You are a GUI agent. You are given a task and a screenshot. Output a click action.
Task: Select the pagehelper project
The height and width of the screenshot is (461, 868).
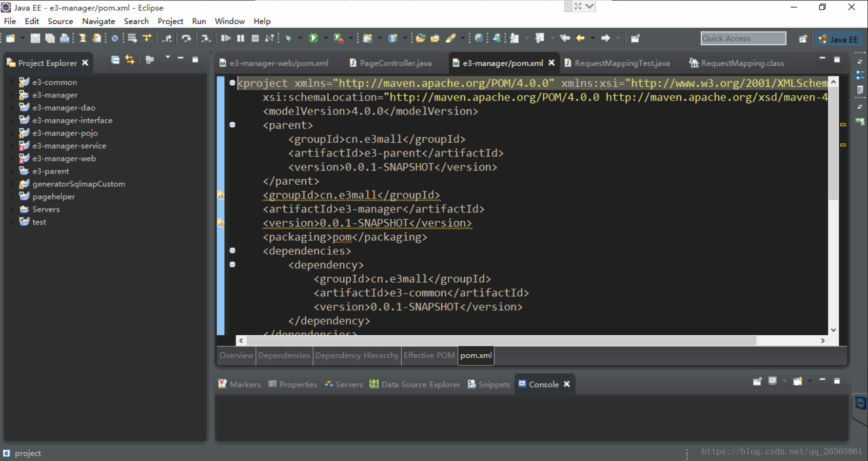pyautogui.click(x=54, y=196)
